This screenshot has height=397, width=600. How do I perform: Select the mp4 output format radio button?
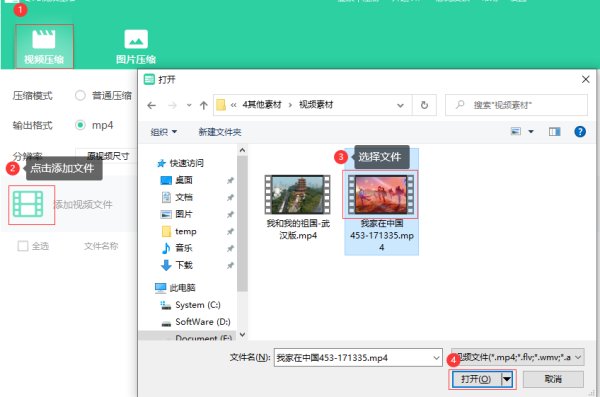pos(80,125)
